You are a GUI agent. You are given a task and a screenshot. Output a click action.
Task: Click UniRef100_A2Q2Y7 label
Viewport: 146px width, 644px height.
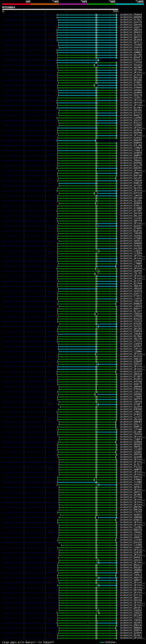tap(131, 27)
